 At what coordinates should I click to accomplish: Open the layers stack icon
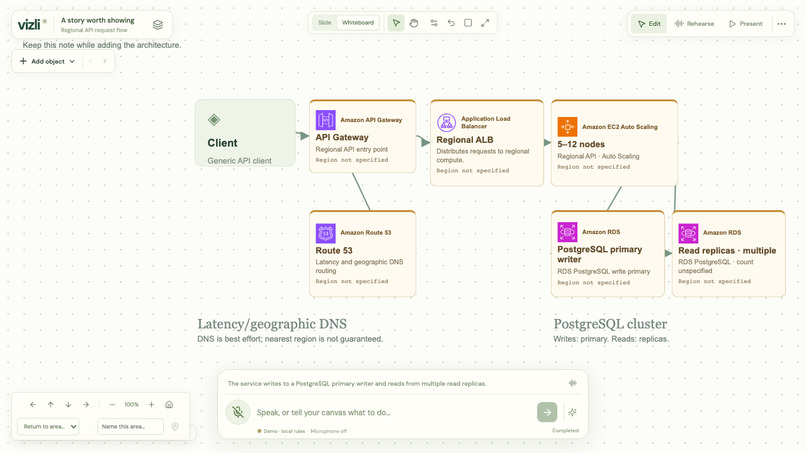[158, 25]
